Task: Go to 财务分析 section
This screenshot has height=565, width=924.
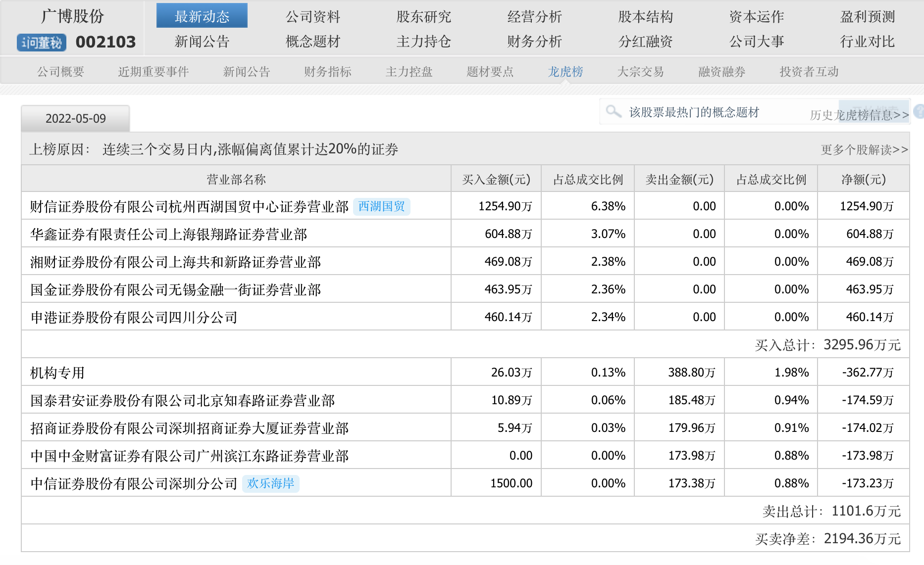Action: (x=534, y=42)
